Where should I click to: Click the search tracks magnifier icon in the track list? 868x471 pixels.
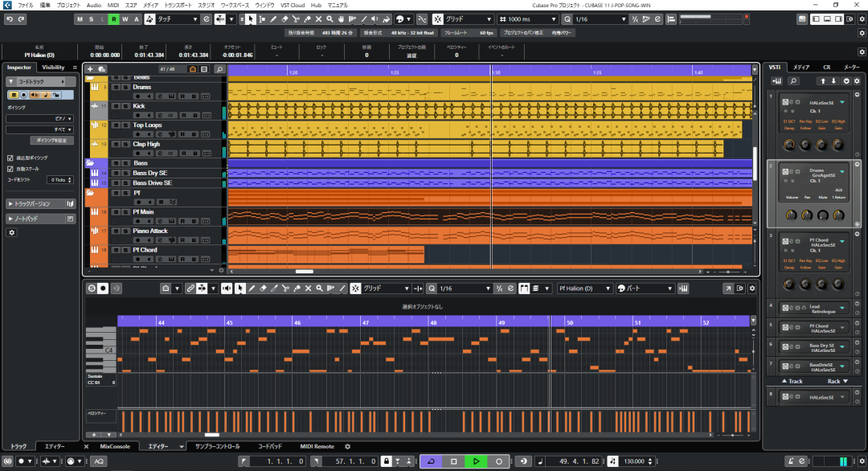pos(219,69)
